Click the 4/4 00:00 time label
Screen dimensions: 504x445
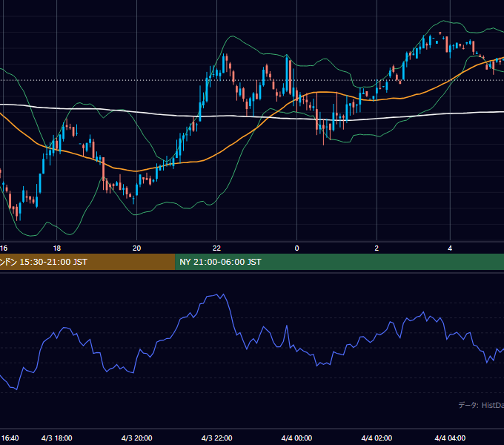[x=296, y=438]
